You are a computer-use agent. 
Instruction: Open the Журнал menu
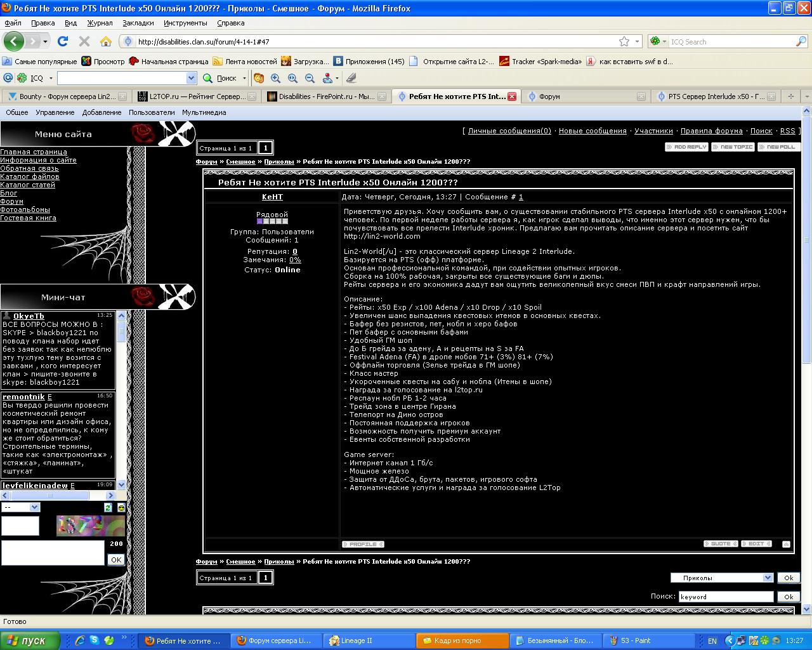click(100, 23)
